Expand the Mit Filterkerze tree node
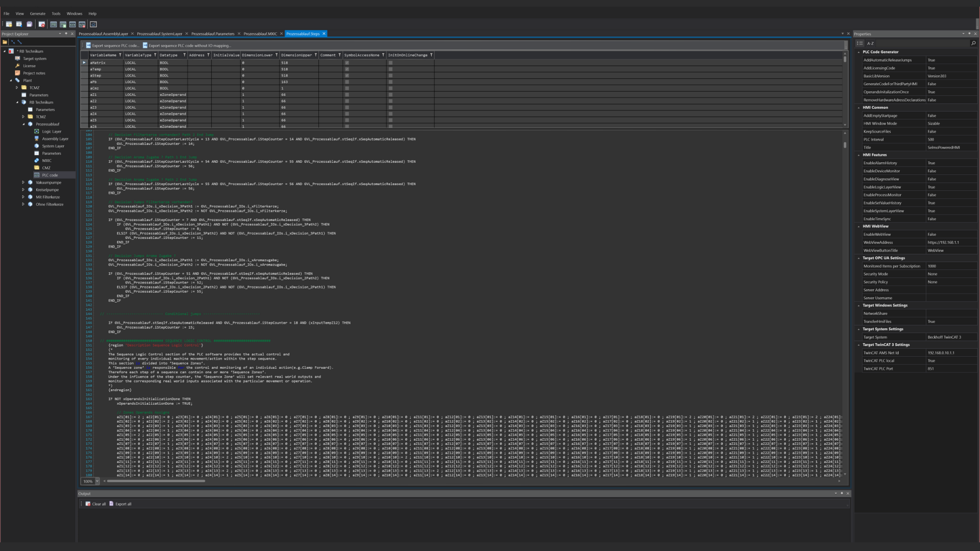This screenshot has height=551, width=980. click(23, 197)
